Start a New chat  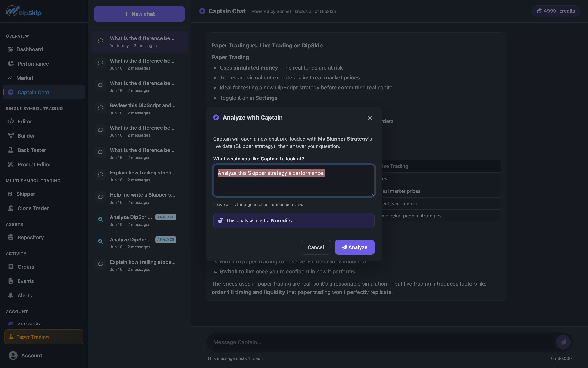(x=139, y=14)
